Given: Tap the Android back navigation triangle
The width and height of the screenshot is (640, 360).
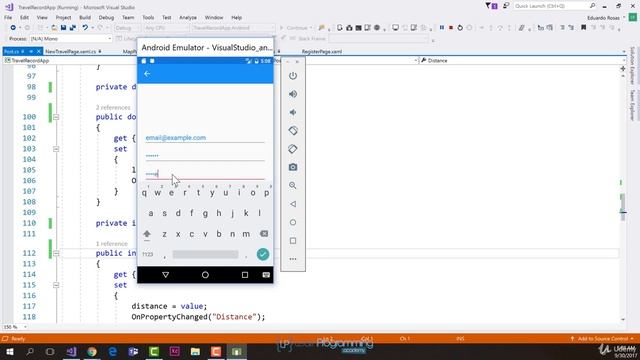Looking at the screenshot, I should click(x=165, y=275).
